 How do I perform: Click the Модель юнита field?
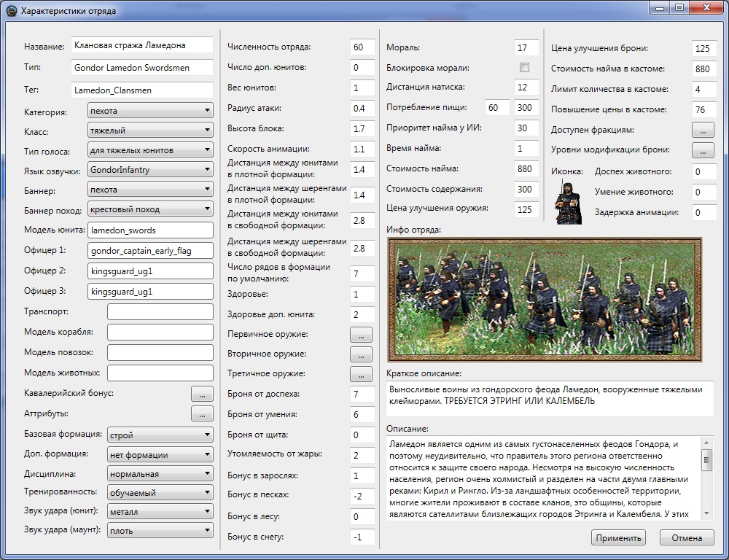tap(150, 230)
